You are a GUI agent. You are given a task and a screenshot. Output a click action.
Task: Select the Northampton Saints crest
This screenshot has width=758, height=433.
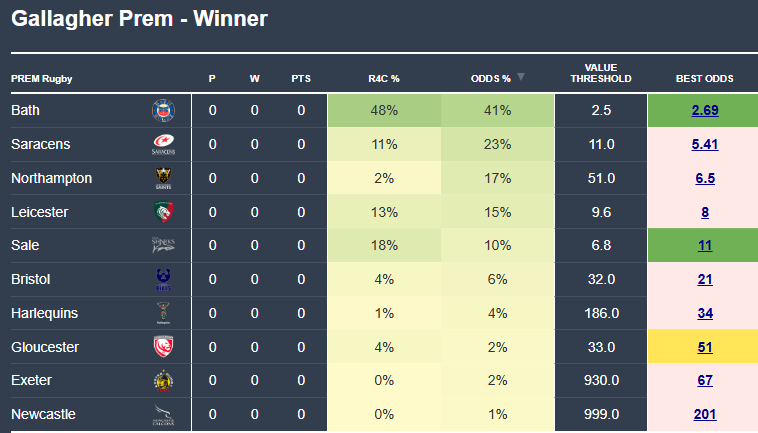(163, 178)
